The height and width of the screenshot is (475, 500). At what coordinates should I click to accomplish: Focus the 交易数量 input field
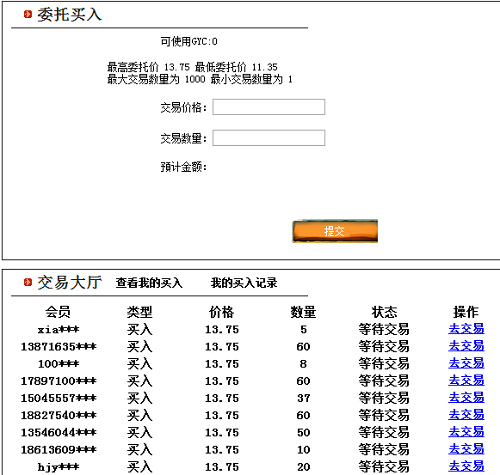[x=269, y=138]
